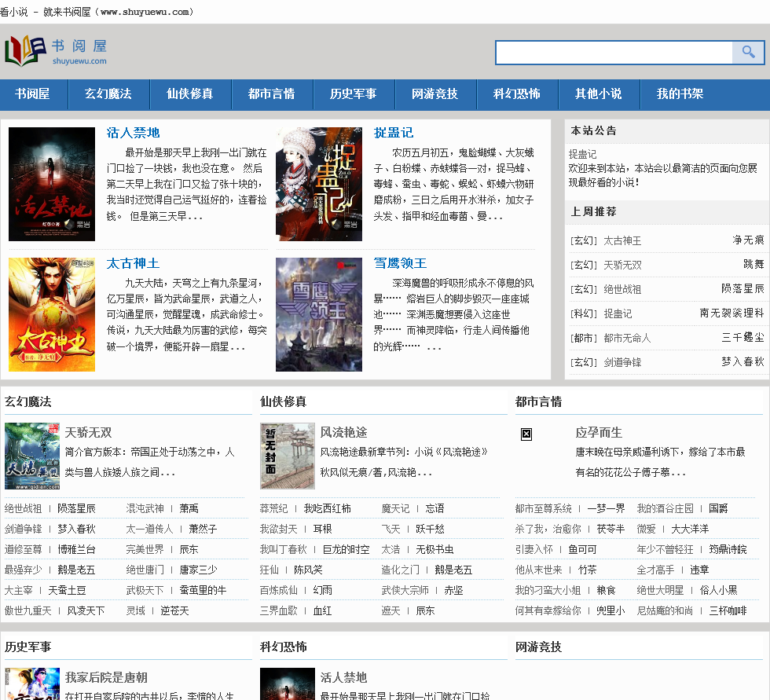Viewport: 770px width, 700px height.
Task: Open the 雪鹰领主 title link
Action: pos(400,263)
